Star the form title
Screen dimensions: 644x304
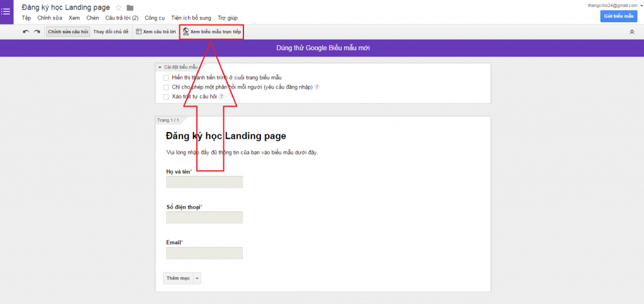[x=119, y=8]
